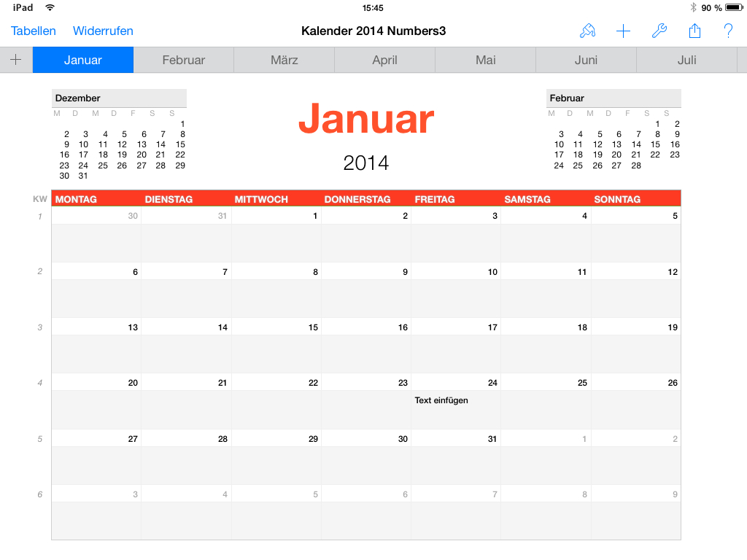Image resolution: width=747 pixels, height=560 pixels.
Task: Add a new sheet tab
Action: [x=16, y=60]
